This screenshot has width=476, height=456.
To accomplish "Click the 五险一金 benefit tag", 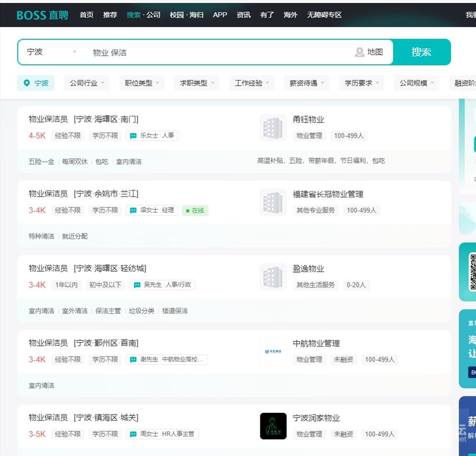I will 41,162.
